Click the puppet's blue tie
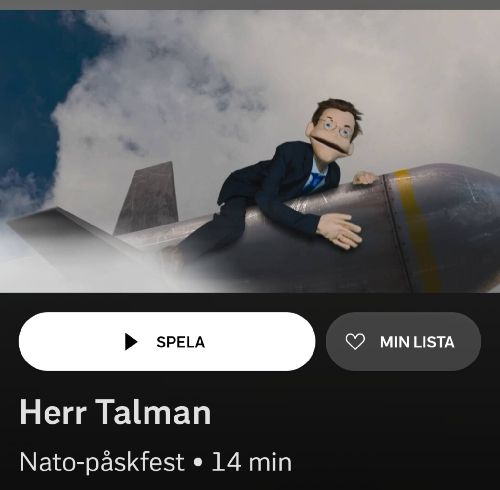The height and width of the screenshot is (490, 500). pos(314,183)
